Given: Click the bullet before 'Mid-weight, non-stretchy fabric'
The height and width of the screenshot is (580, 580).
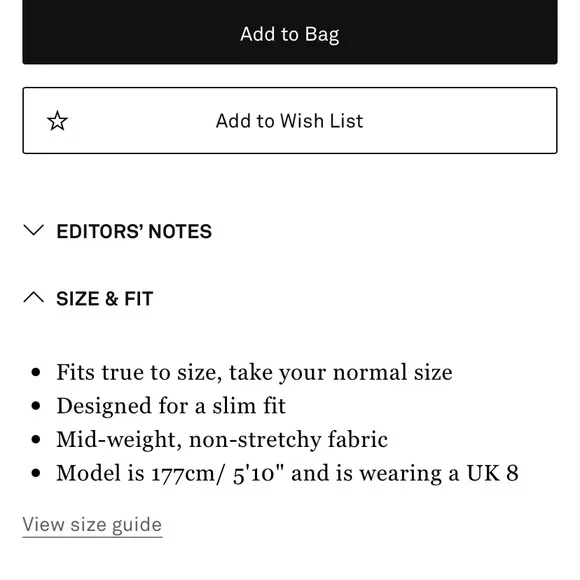Looking at the screenshot, I should (x=36, y=440).
